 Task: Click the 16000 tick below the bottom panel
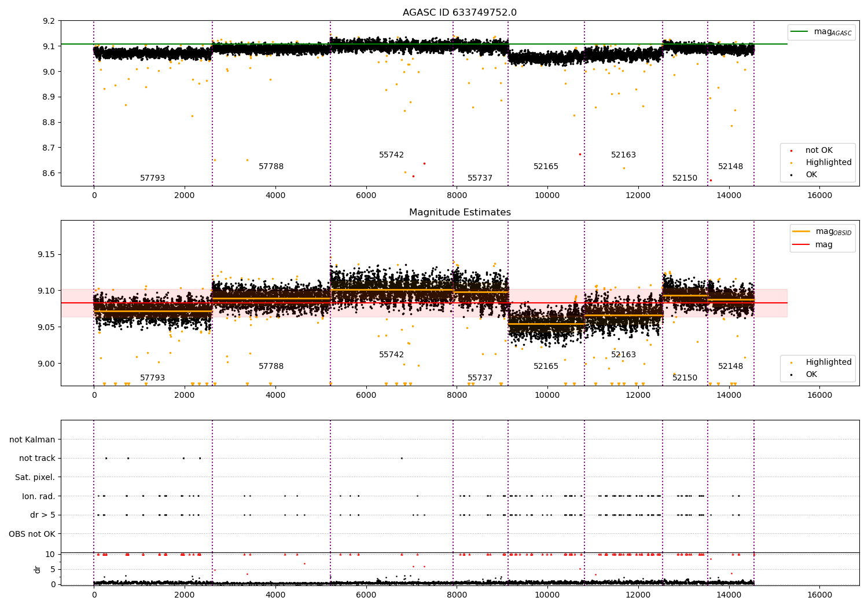click(819, 595)
